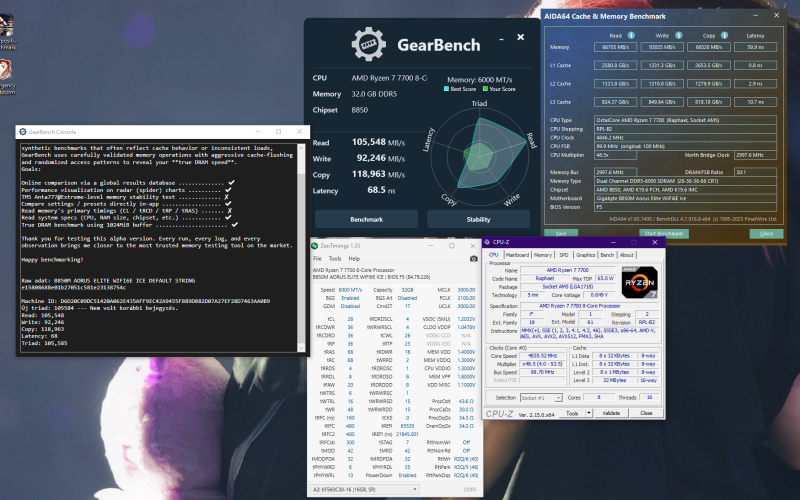This screenshot has height=500, width=800.
Task: Click the ZenTimings camera screenshot icon
Action: tap(473, 259)
